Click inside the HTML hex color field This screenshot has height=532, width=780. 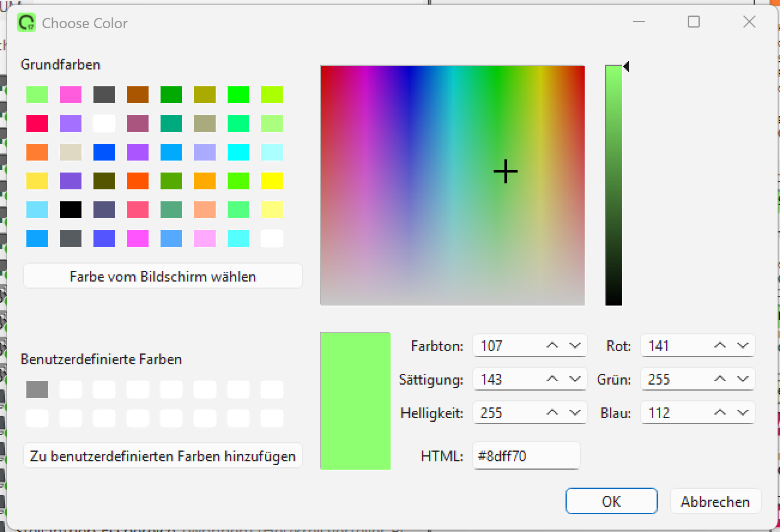click(525, 456)
